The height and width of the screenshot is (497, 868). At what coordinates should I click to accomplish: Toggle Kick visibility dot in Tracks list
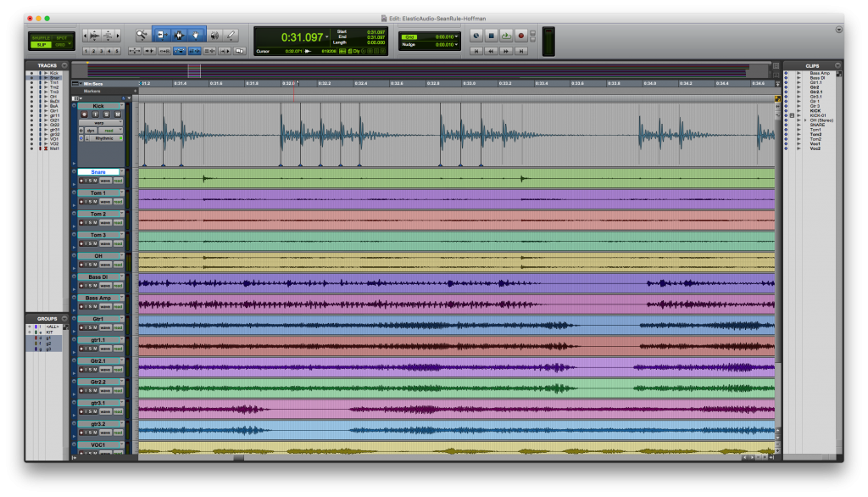(31, 73)
